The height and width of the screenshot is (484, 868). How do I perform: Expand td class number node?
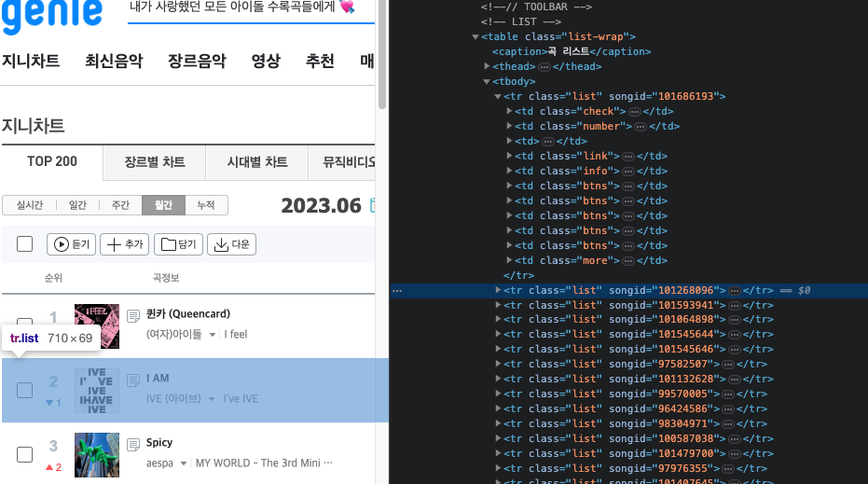[x=509, y=126]
